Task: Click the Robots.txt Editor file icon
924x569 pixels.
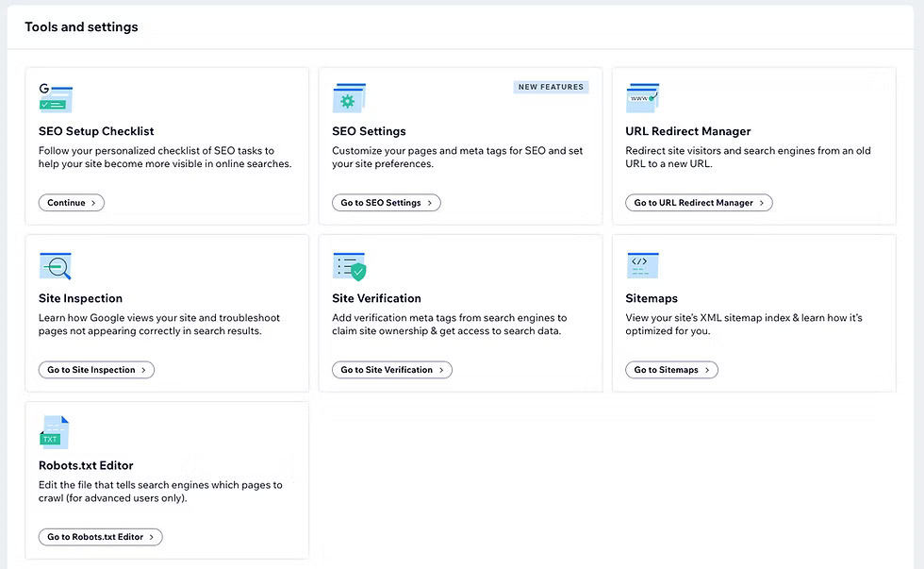Action: 54,432
